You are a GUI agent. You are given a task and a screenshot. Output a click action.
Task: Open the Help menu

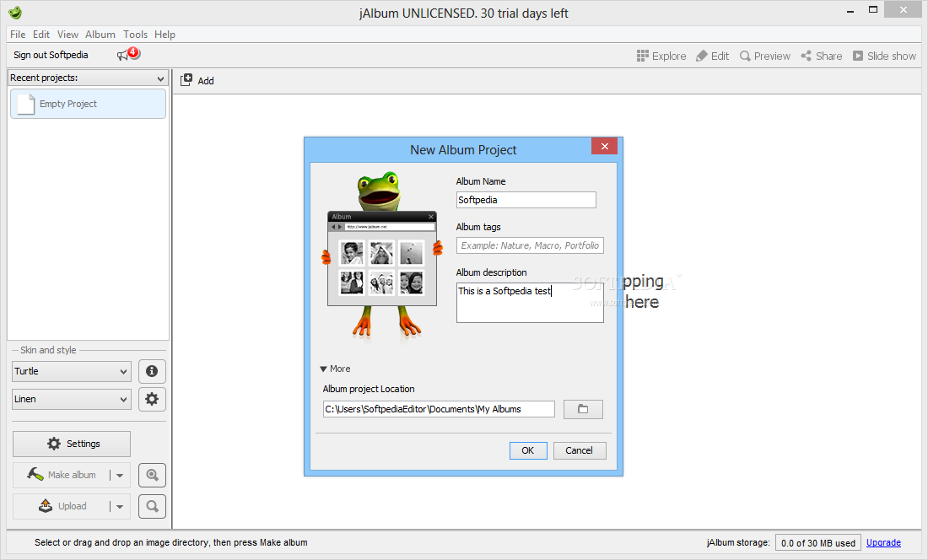click(x=165, y=35)
